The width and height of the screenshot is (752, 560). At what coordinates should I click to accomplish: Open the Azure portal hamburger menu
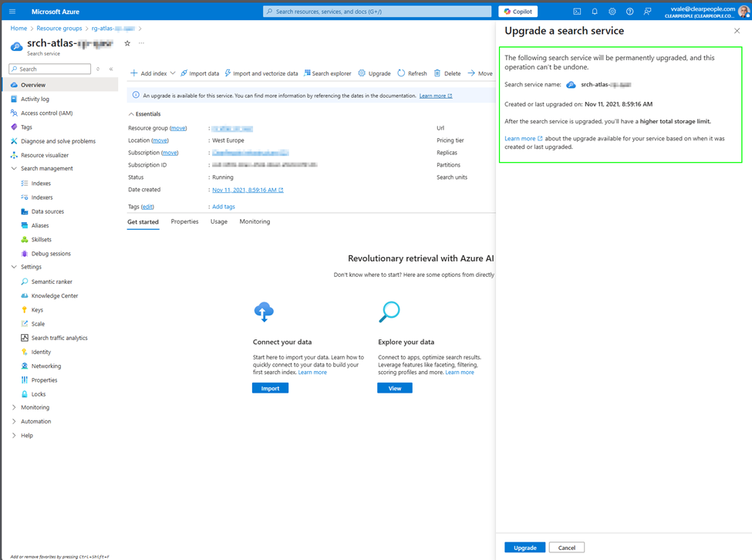12,12
